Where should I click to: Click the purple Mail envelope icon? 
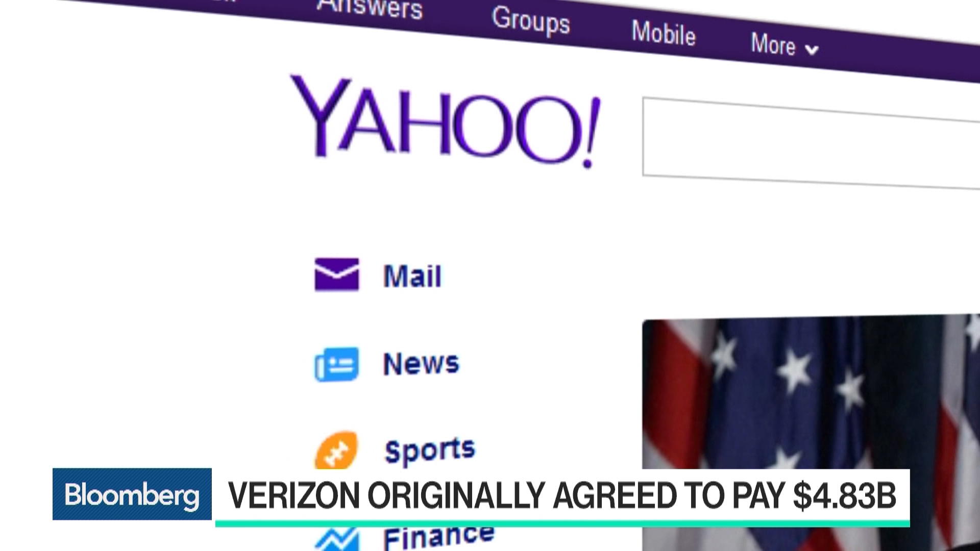point(336,274)
